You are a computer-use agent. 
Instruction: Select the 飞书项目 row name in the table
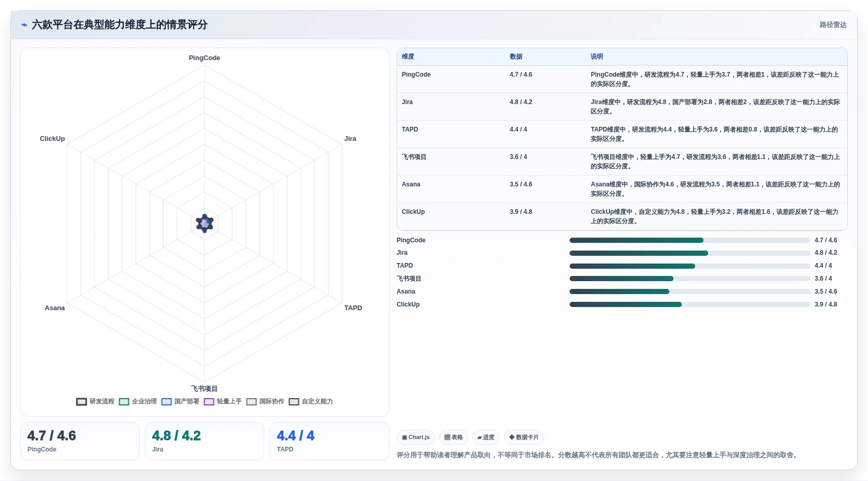(x=414, y=157)
